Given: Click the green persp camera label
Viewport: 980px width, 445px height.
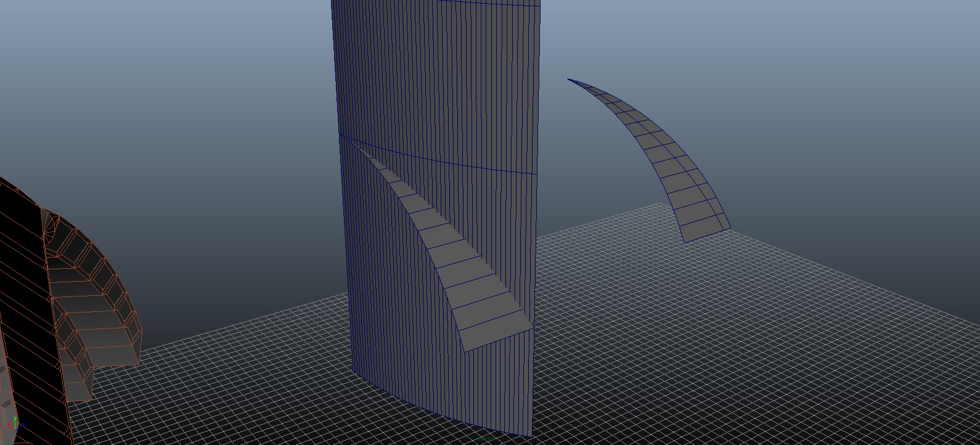Looking at the screenshot, I should [x=486, y=438].
